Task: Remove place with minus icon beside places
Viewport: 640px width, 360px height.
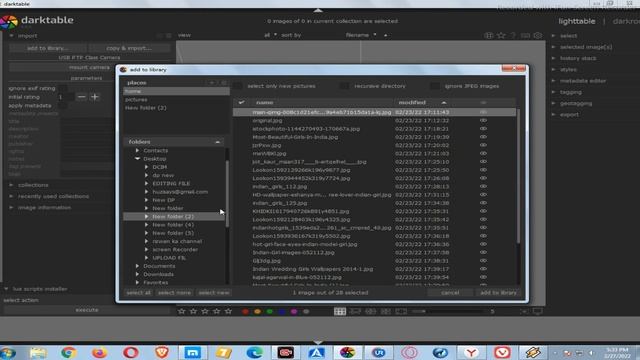Action: tap(224, 82)
